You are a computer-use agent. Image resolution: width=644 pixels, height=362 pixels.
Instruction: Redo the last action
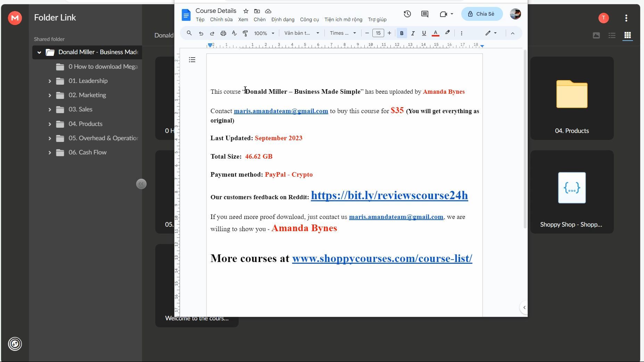(212, 33)
